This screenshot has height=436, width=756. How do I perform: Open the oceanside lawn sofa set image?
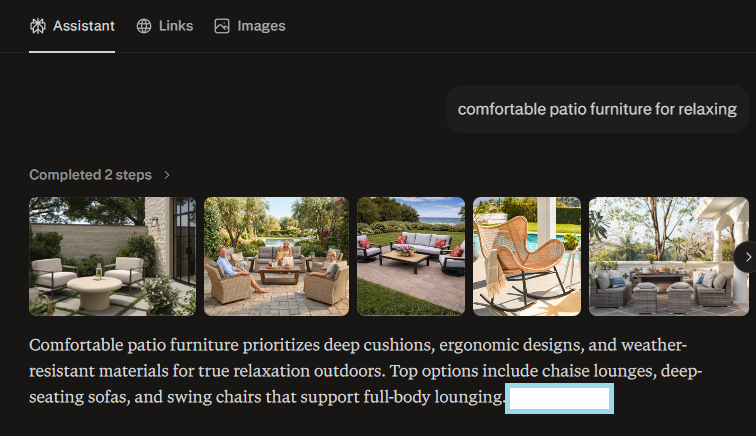tap(411, 257)
